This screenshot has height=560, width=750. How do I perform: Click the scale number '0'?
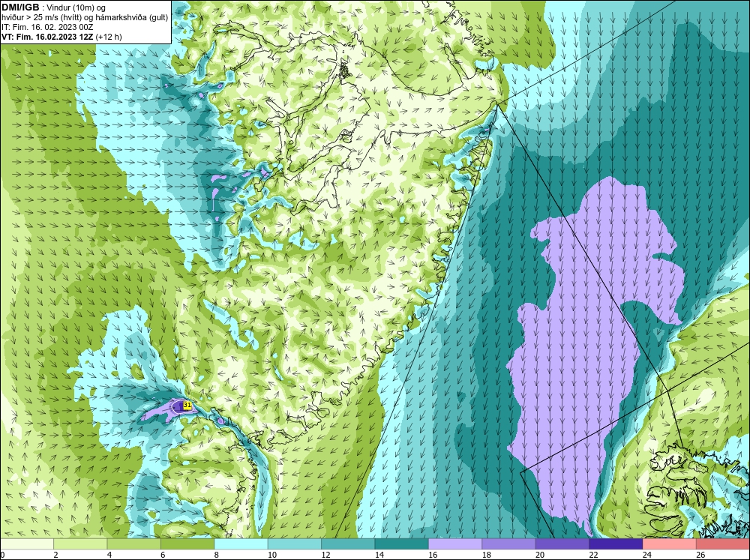(2, 555)
